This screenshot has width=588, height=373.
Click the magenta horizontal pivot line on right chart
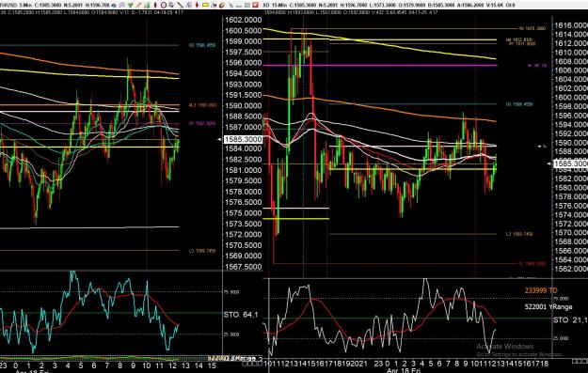point(380,66)
